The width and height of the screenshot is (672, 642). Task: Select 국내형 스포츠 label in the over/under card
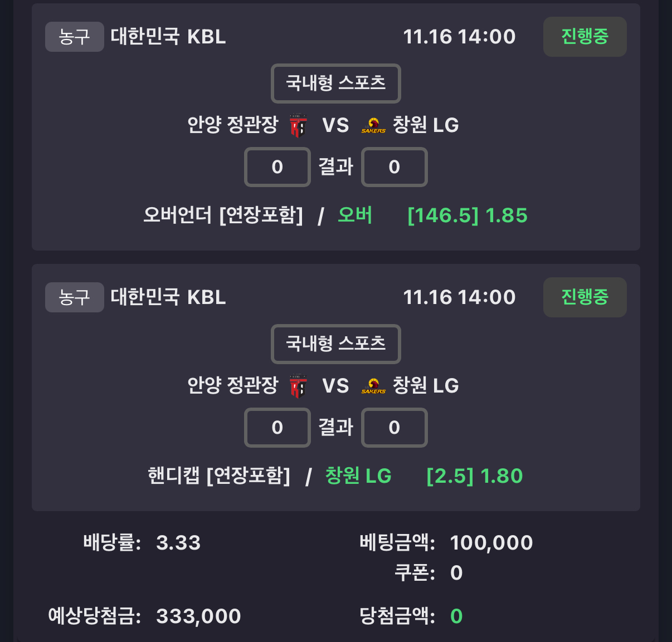tap(335, 84)
